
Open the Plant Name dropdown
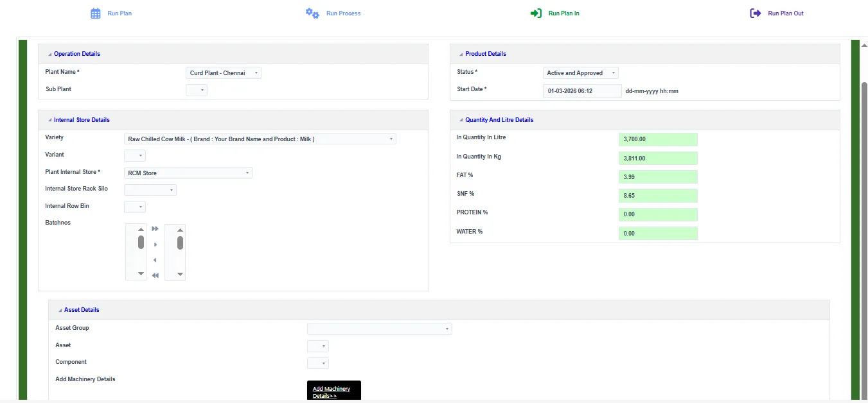224,73
